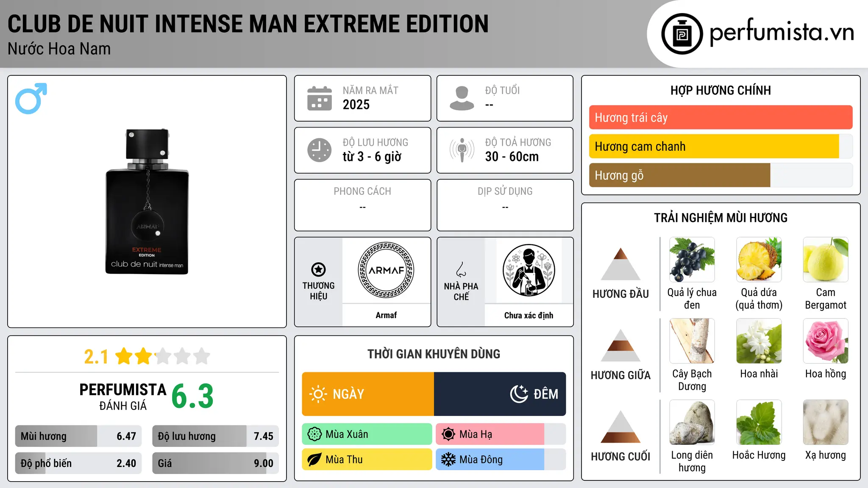Click the Thời gian khuyên dùng heading

tap(434, 354)
